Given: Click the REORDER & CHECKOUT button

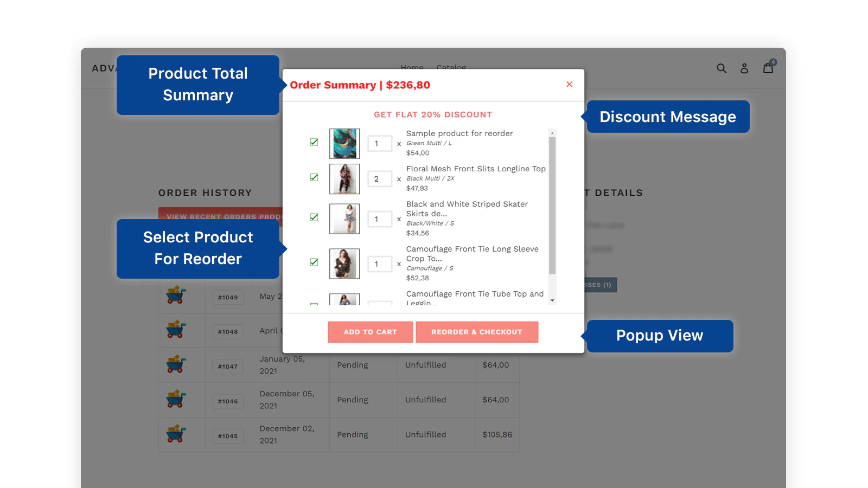Looking at the screenshot, I should click(477, 332).
